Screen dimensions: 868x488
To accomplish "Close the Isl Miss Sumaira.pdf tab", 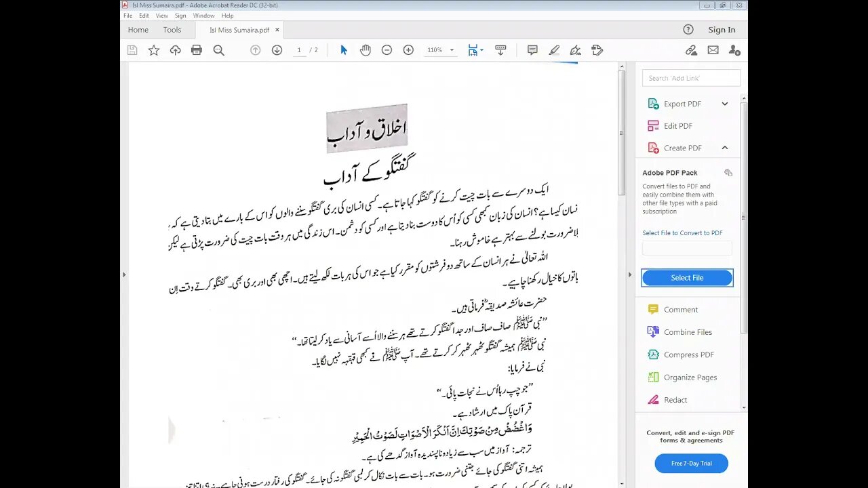I will point(277,30).
